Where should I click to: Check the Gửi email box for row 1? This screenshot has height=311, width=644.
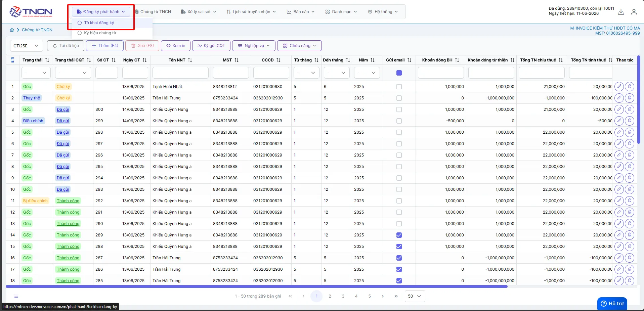pos(399,87)
